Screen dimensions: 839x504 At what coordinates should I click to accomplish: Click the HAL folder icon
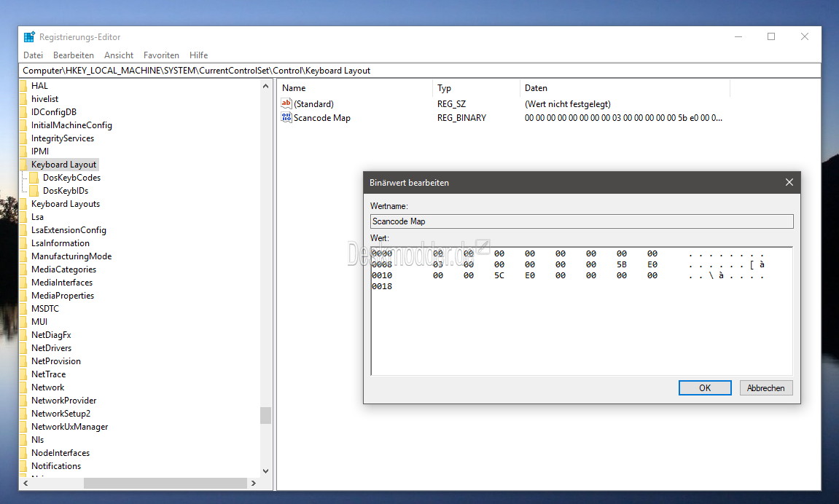coord(23,85)
